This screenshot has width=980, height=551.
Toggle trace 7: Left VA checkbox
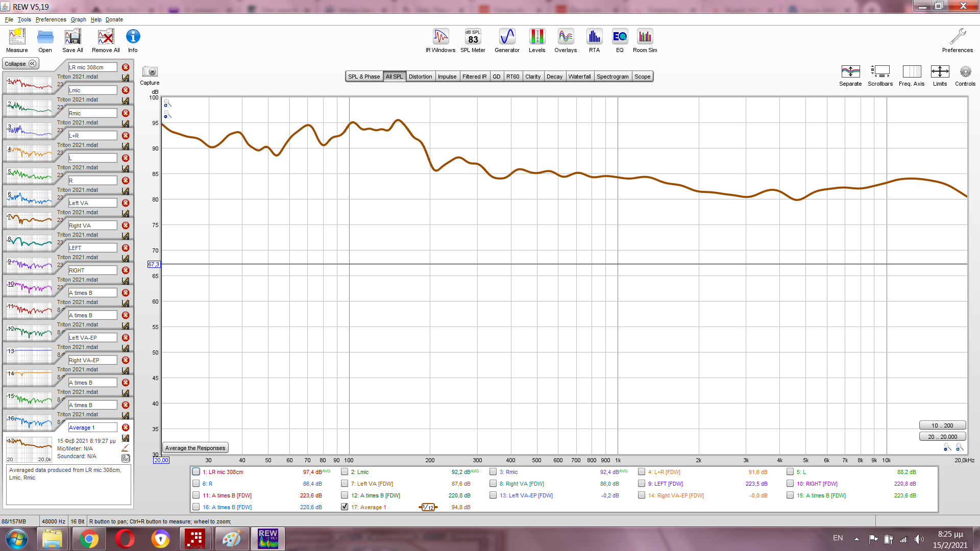pyautogui.click(x=345, y=484)
